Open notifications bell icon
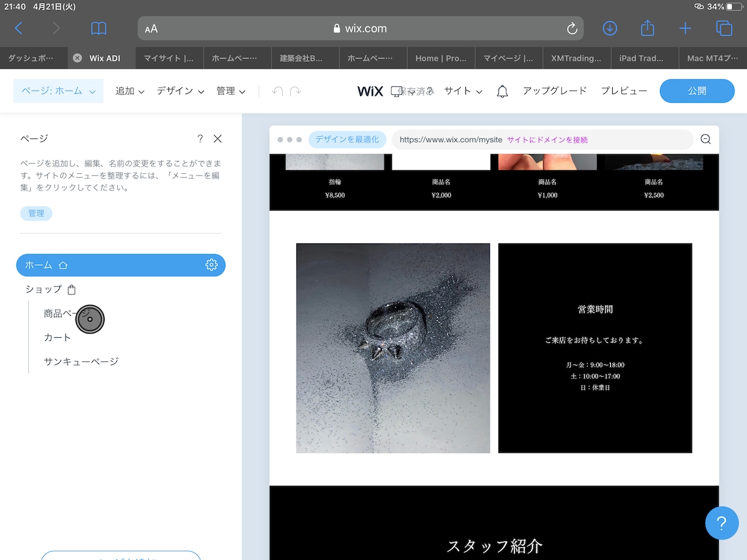Viewport: 747px width, 560px height. [502, 91]
